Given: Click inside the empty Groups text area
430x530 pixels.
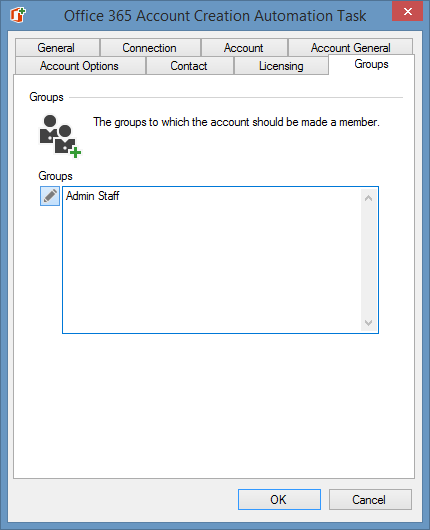Looking at the screenshot, I should [212, 267].
